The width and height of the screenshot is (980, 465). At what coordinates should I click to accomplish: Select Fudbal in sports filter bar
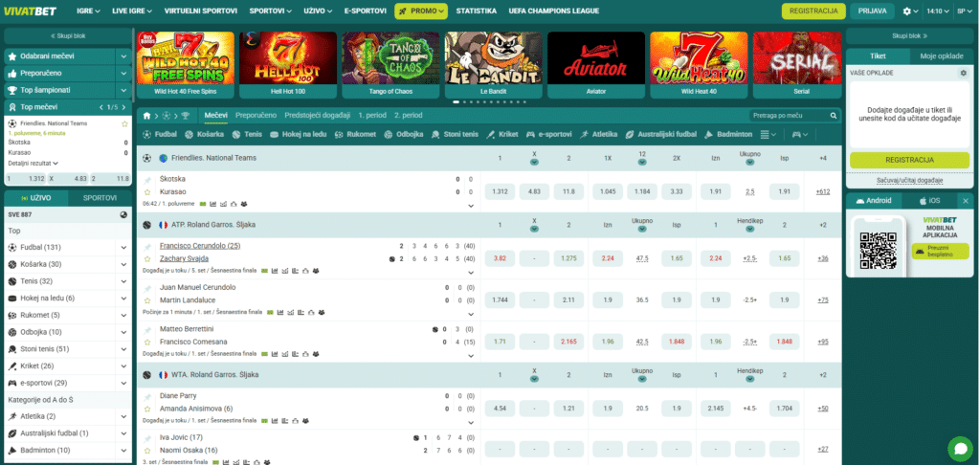tap(160, 134)
